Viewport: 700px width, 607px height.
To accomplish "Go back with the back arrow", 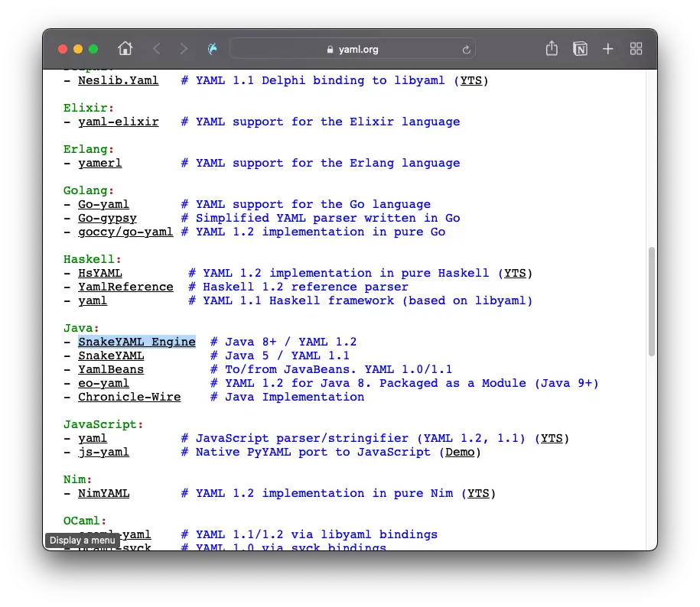I will pos(156,49).
